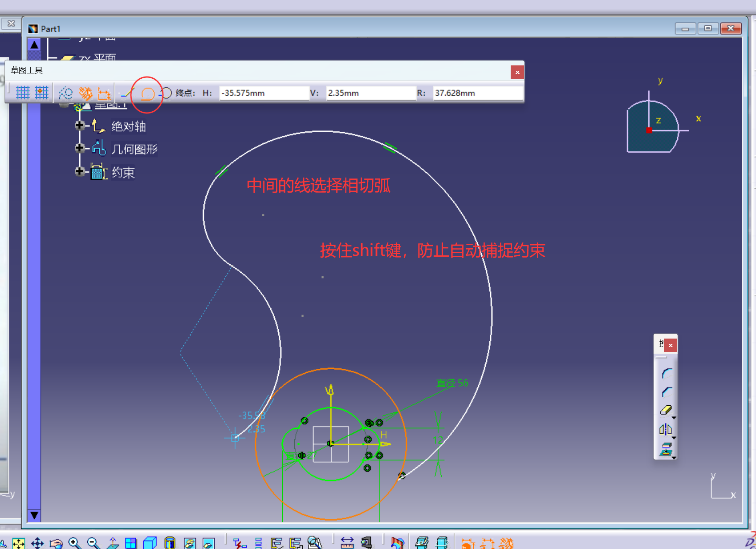
Task: Click the orange dimension constraints display icon
Action: [487, 543]
